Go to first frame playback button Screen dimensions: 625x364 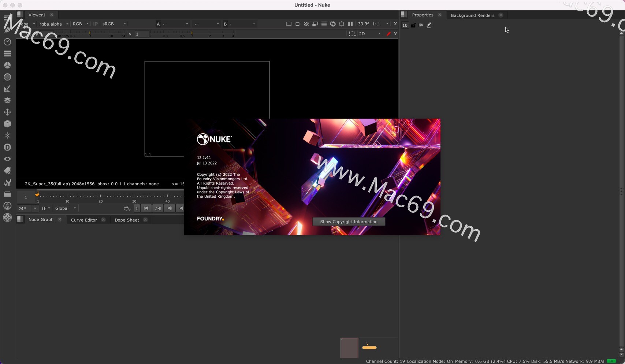tap(146, 208)
